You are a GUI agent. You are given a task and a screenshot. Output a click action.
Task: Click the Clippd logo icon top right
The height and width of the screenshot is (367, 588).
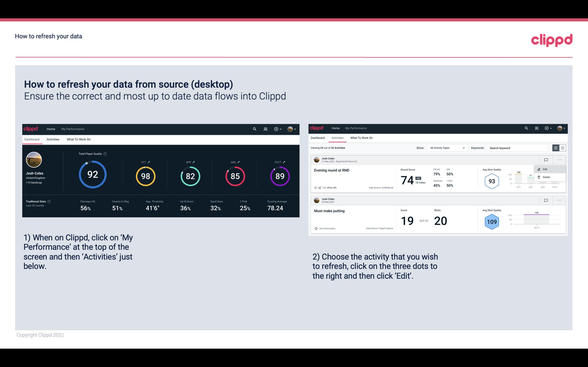coord(552,40)
